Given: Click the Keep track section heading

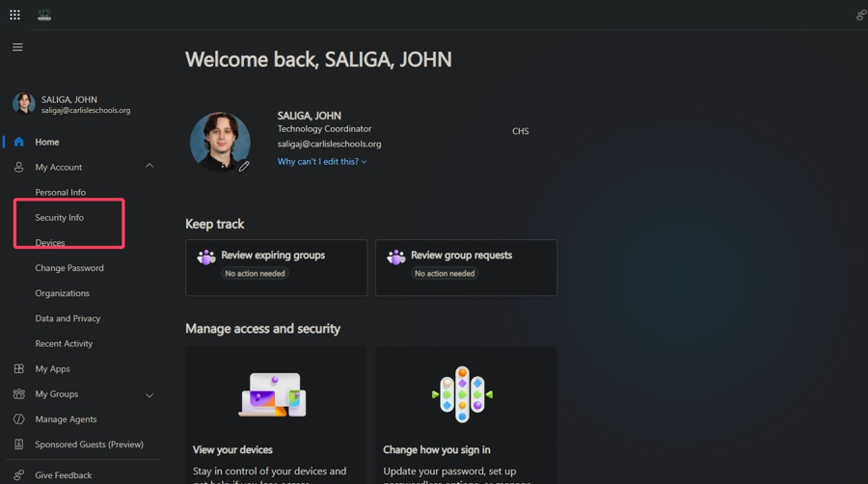Looking at the screenshot, I should pos(215,224).
